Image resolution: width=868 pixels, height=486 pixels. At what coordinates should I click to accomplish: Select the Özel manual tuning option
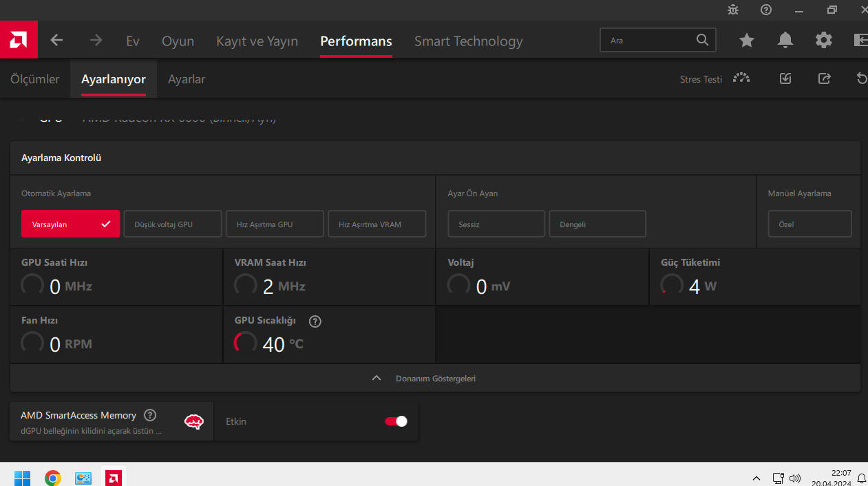coord(810,224)
